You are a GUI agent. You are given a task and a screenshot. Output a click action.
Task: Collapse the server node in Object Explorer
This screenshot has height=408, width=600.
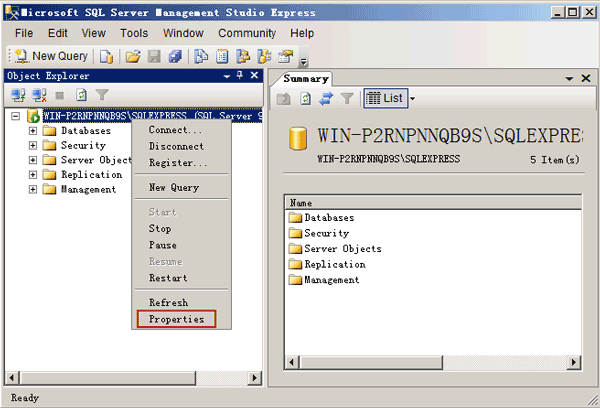[x=15, y=116]
